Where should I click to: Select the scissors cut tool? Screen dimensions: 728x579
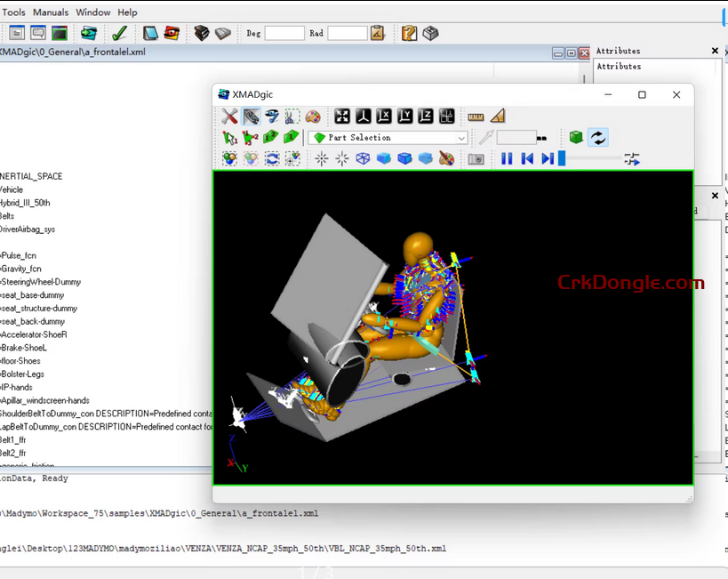(292, 117)
